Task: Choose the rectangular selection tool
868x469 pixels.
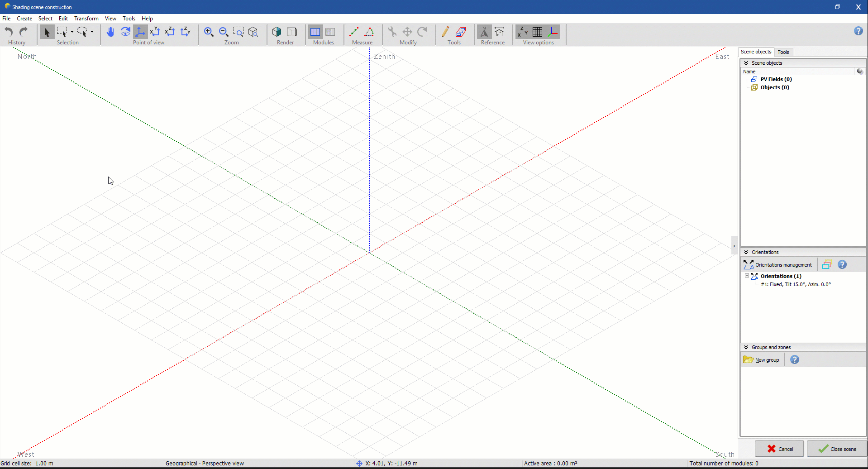Action: pos(62,32)
